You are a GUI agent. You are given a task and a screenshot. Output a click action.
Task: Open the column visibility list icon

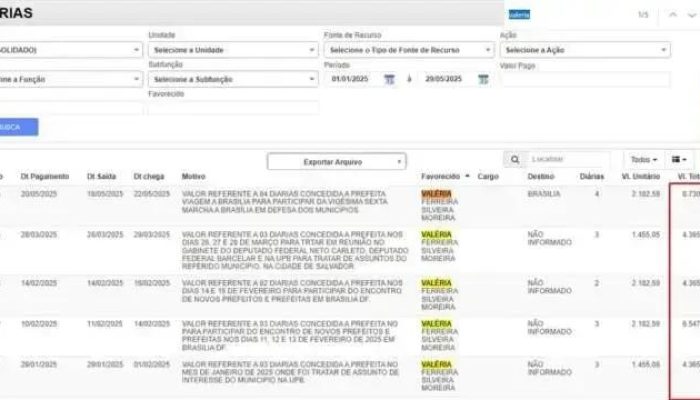[681, 159]
